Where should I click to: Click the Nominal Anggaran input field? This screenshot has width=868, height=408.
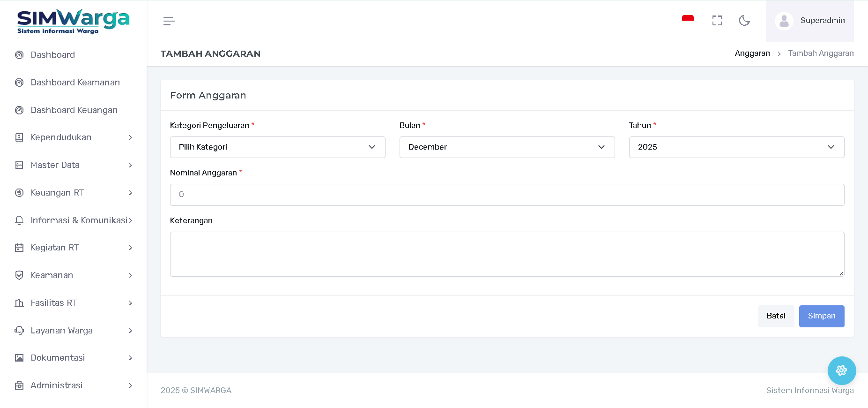pos(507,195)
